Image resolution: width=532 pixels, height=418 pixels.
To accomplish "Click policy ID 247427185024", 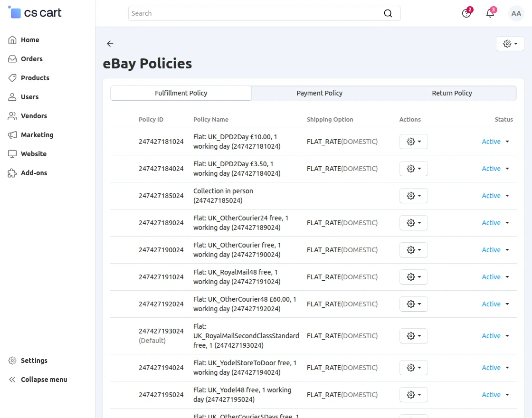I will click(161, 196).
